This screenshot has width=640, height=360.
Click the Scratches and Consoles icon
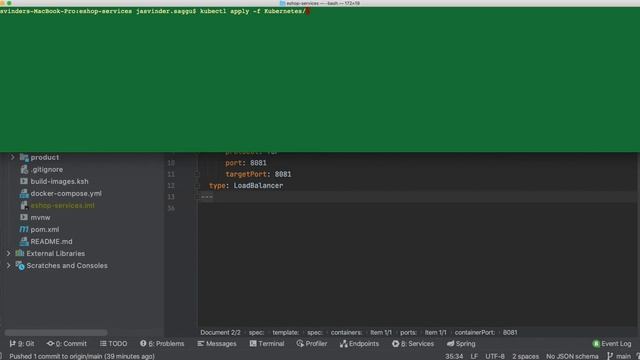pyautogui.click(x=20, y=266)
